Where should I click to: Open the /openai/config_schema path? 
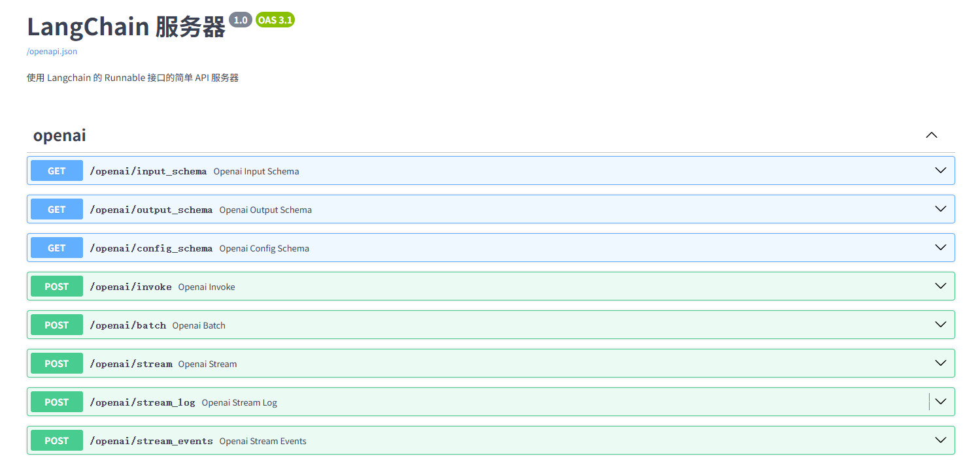pos(151,248)
